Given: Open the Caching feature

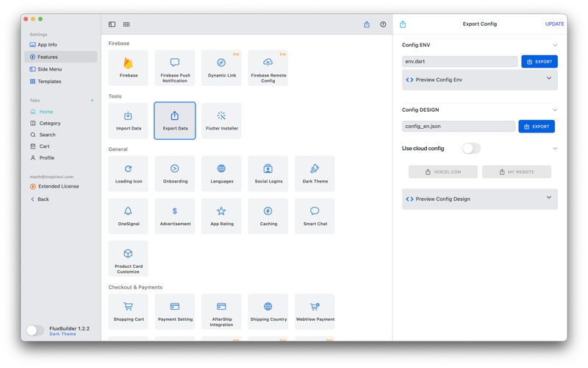Looking at the screenshot, I should (268, 216).
